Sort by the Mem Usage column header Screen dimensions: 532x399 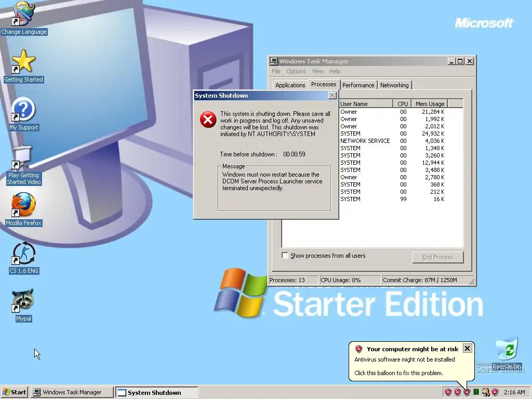430,104
